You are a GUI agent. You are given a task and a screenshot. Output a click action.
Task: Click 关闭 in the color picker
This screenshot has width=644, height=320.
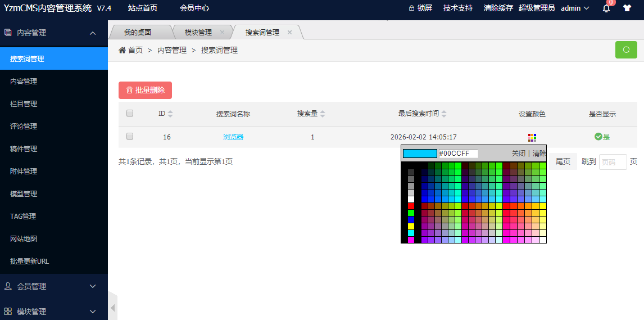tap(518, 154)
